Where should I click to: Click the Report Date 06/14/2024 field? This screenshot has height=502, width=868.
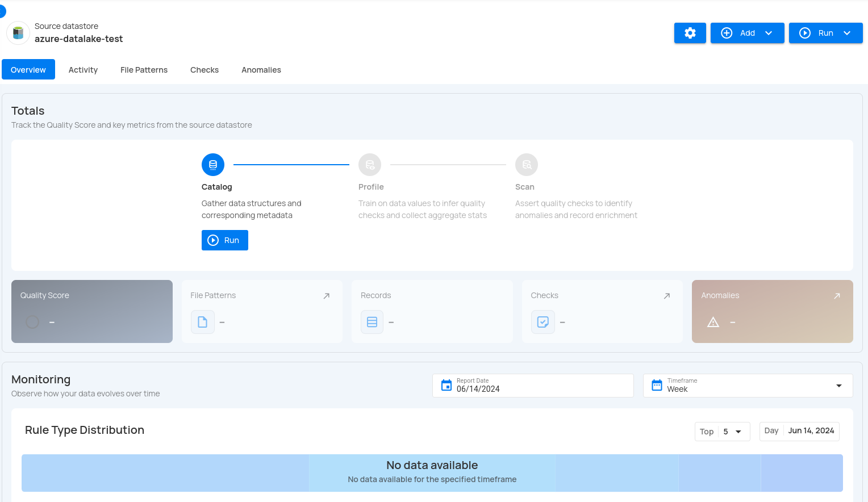[533, 386]
